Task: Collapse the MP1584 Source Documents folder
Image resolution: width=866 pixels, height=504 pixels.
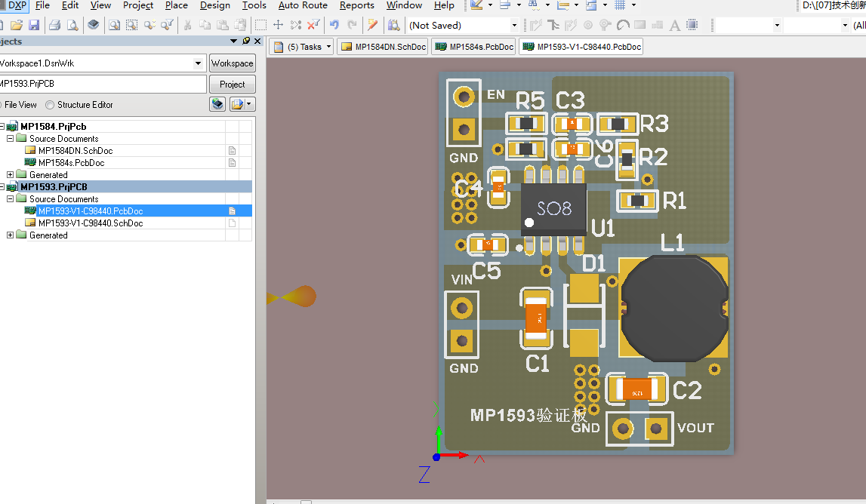Action: point(10,139)
